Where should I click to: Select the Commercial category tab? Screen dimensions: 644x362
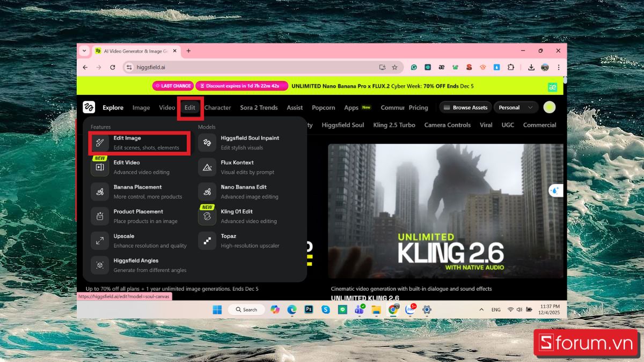[x=540, y=125]
